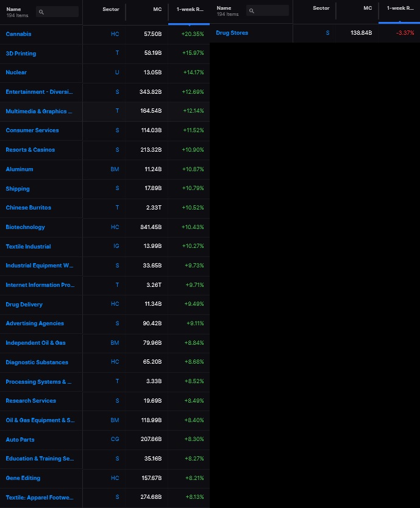Click the search icon in right table header
The image size is (420, 508).
click(251, 11)
